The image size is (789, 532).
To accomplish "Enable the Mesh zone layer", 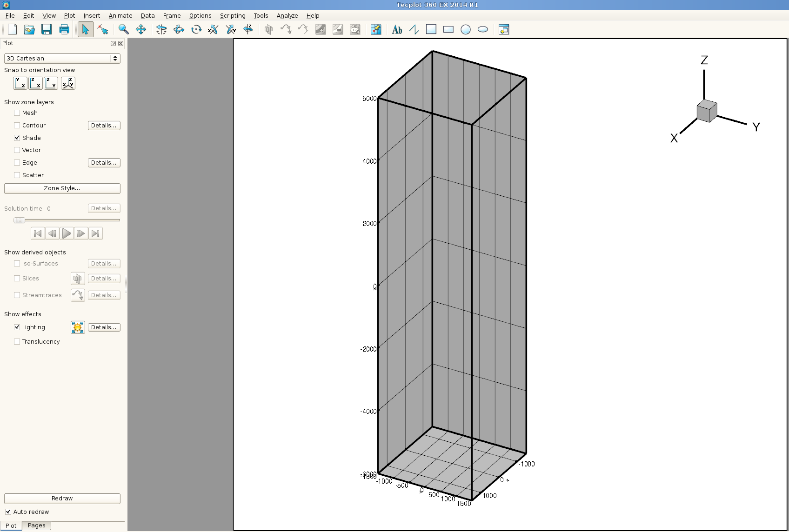I will [x=17, y=113].
